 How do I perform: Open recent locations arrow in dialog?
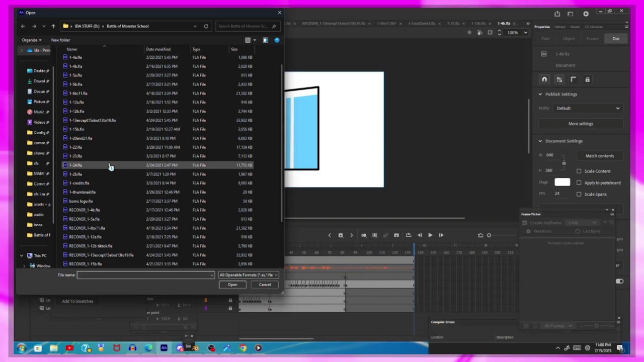pyautogui.click(x=44, y=26)
